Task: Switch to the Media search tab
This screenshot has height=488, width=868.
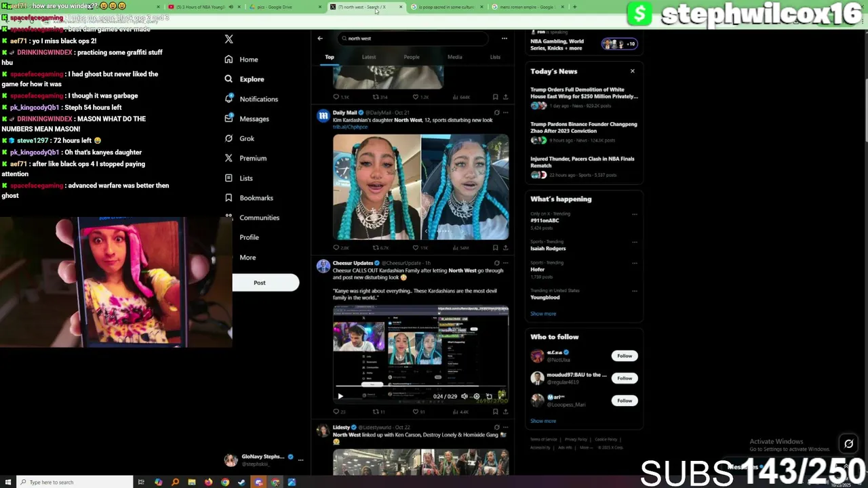Action: pos(455,57)
